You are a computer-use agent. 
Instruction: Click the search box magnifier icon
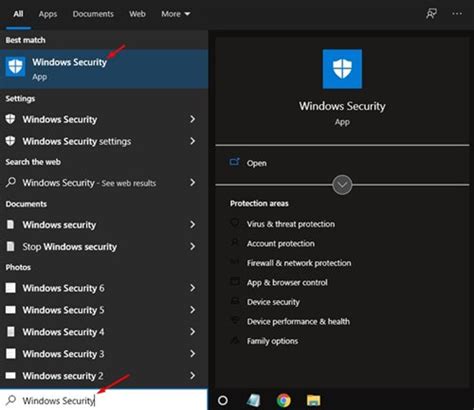[11, 400]
